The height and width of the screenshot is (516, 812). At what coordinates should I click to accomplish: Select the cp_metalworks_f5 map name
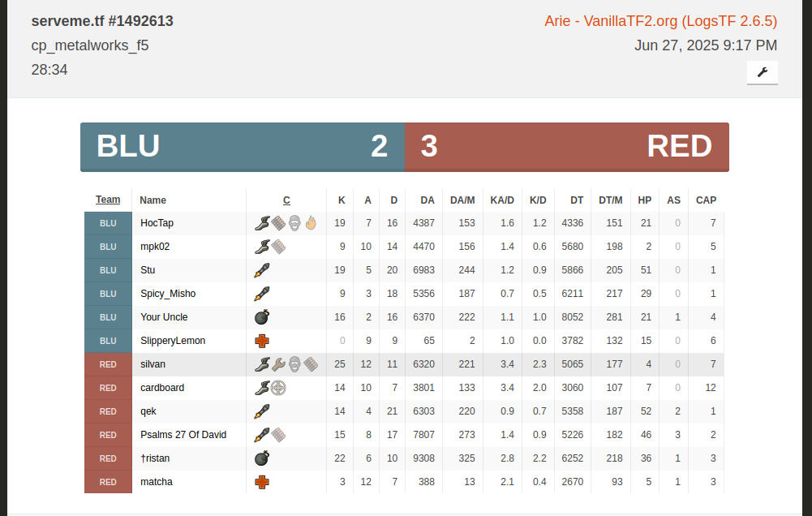click(x=89, y=45)
